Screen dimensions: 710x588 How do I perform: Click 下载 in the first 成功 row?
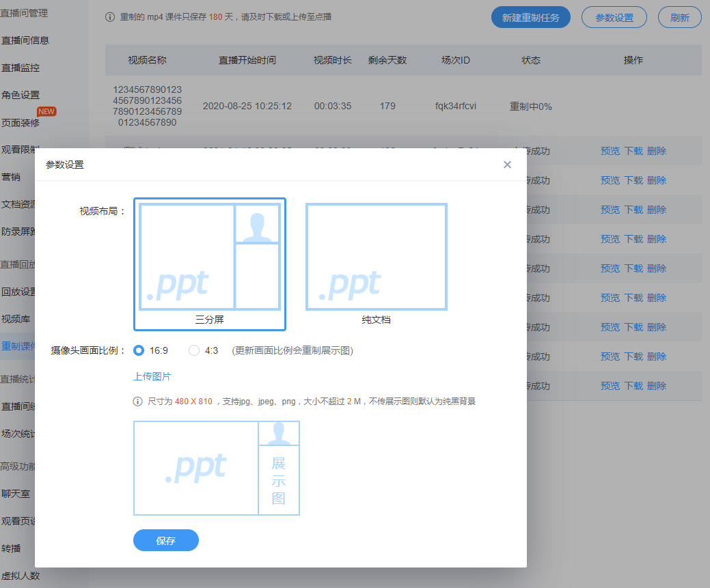tap(633, 151)
